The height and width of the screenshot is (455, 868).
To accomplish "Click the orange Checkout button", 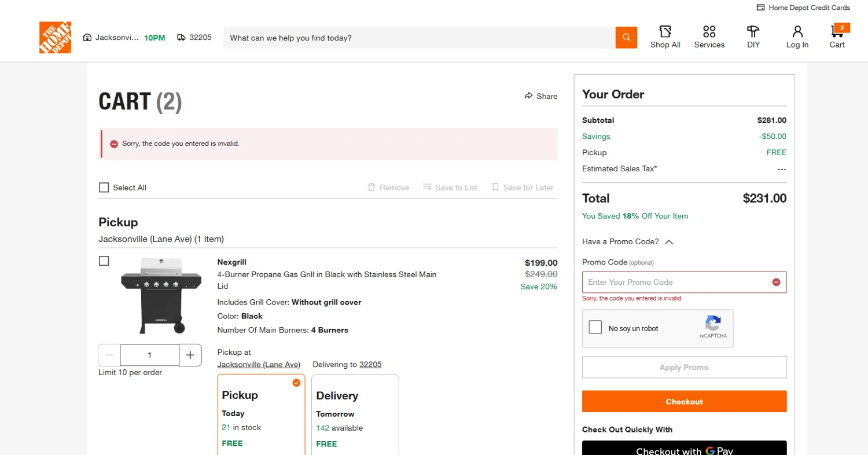I will pyautogui.click(x=685, y=401).
